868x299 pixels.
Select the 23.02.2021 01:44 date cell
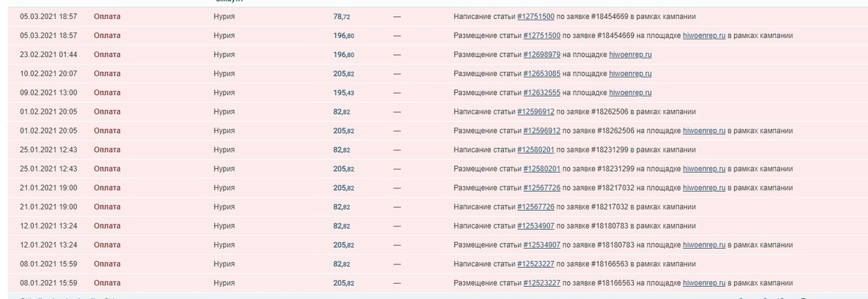(x=48, y=54)
